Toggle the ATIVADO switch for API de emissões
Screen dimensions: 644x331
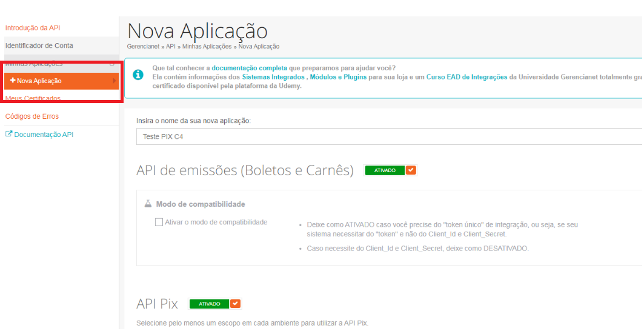click(385, 170)
